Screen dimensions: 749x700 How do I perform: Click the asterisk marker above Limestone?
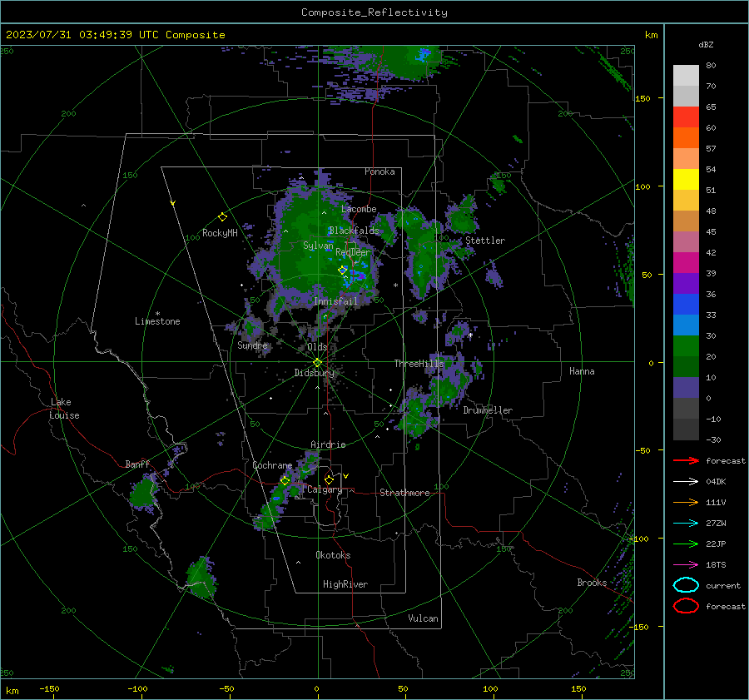[157, 314]
